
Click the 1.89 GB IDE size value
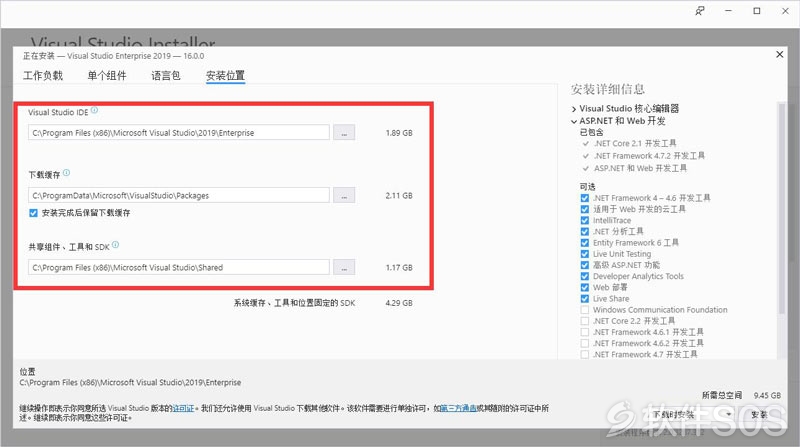[x=399, y=133]
